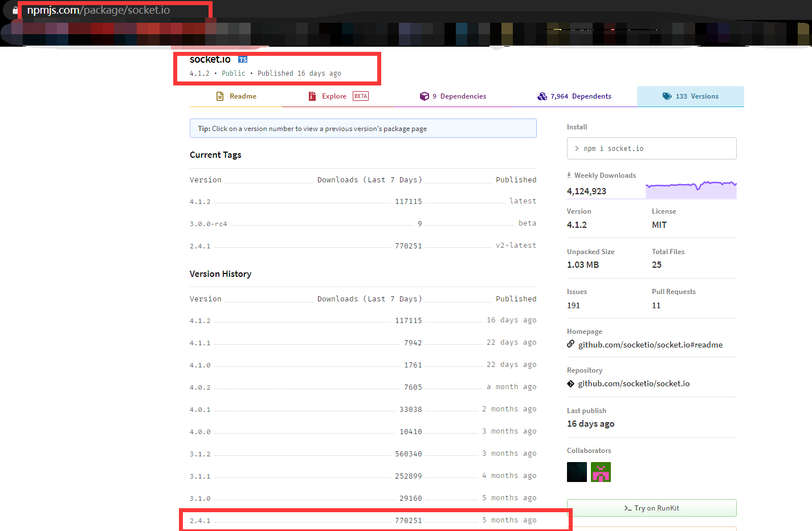The height and width of the screenshot is (531, 812).
Task: Click the weekly downloads sparkline chart
Action: click(691, 190)
